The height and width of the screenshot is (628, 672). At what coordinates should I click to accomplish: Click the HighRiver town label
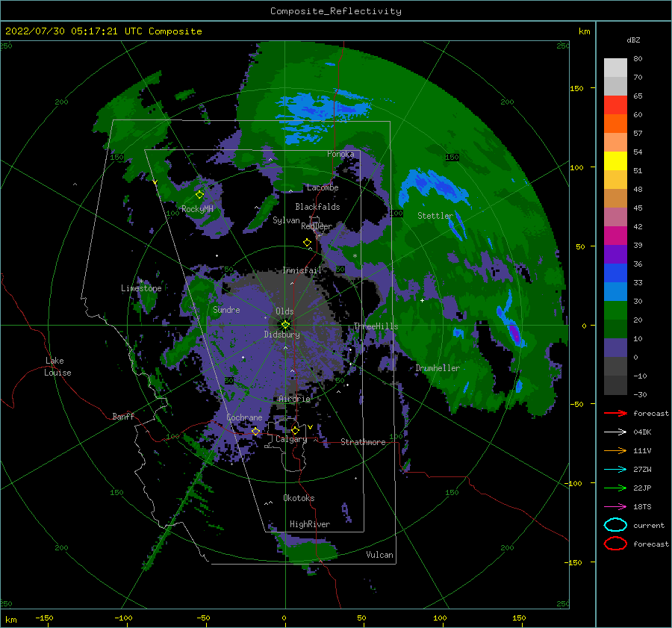coord(310,524)
